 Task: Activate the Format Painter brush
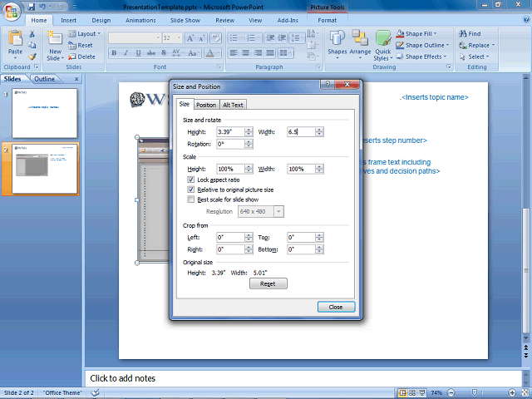[x=32, y=57]
